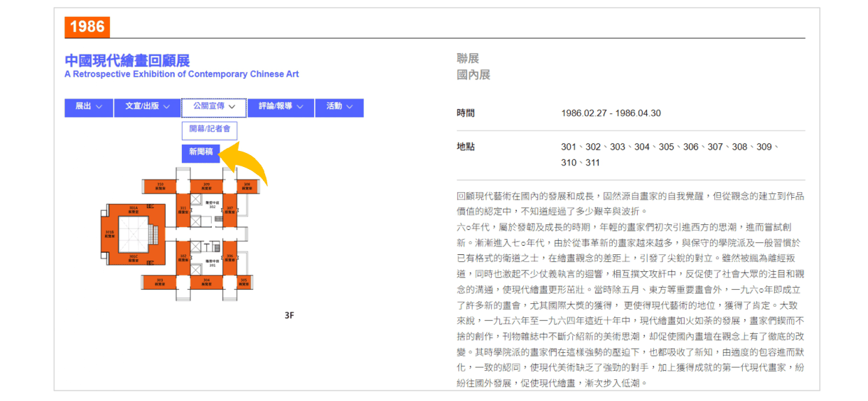Select room 310 on the floor plan
The image size is (868, 401).
160,186
